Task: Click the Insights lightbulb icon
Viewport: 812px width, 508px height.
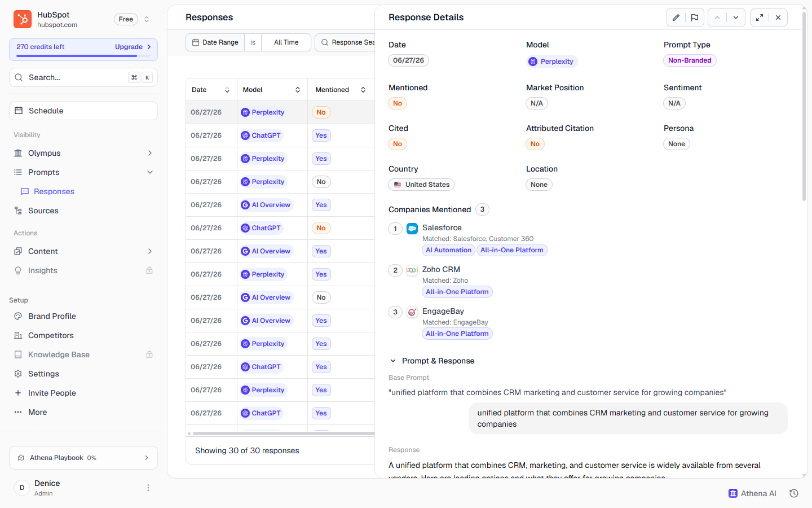Action: pyautogui.click(x=18, y=270)
